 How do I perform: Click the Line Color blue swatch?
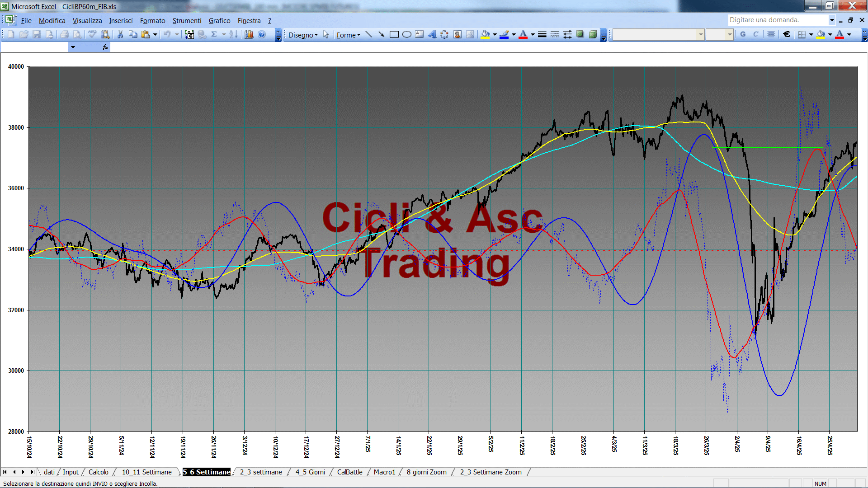click(504, 34)
